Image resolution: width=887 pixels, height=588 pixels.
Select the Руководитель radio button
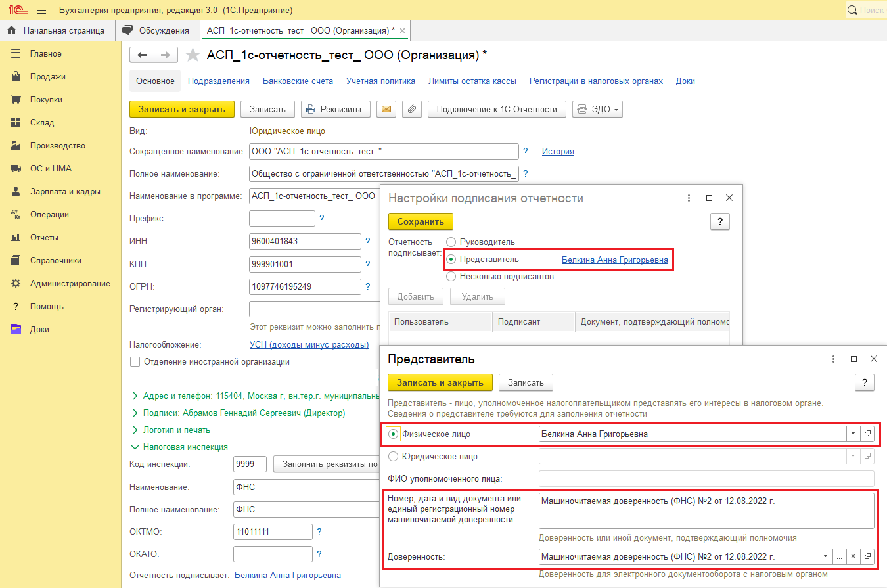point(451,242)
